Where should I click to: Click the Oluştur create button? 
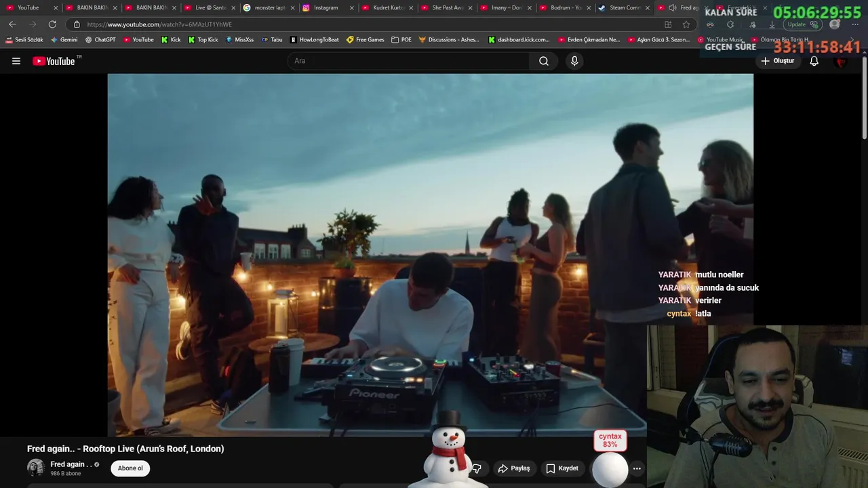click(777, 61)
